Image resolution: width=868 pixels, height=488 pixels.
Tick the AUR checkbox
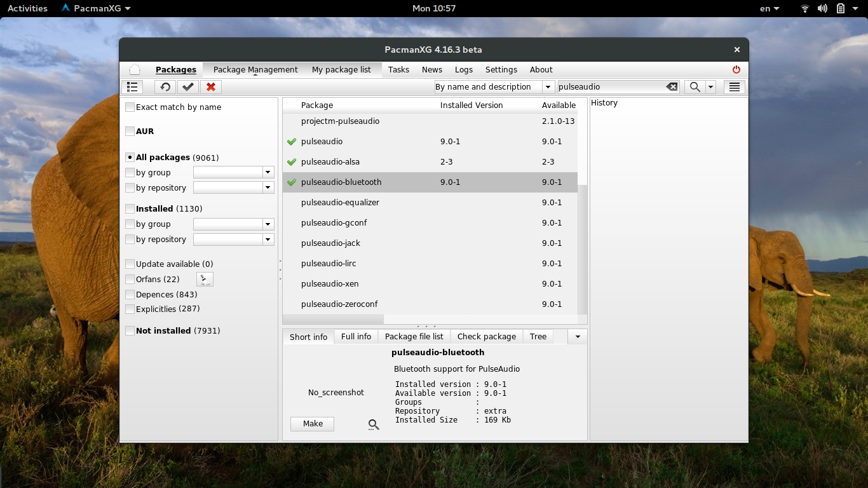tap(130, 132)
